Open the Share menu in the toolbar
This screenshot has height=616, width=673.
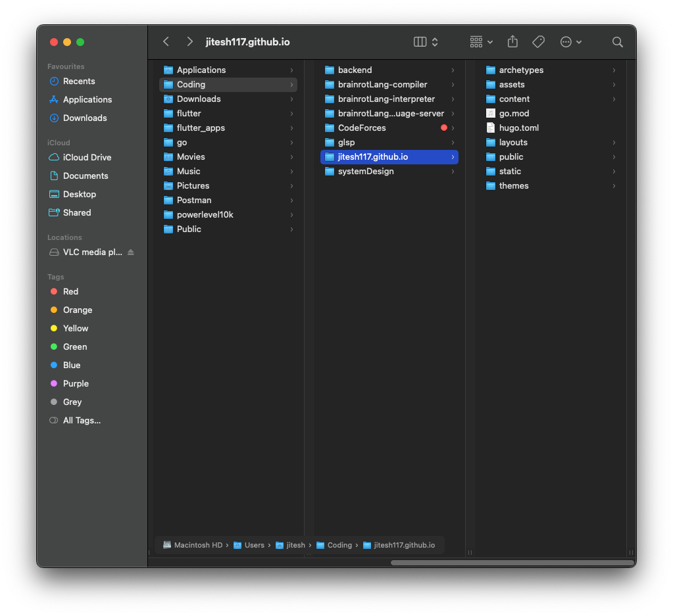click(x=512, y=41)
